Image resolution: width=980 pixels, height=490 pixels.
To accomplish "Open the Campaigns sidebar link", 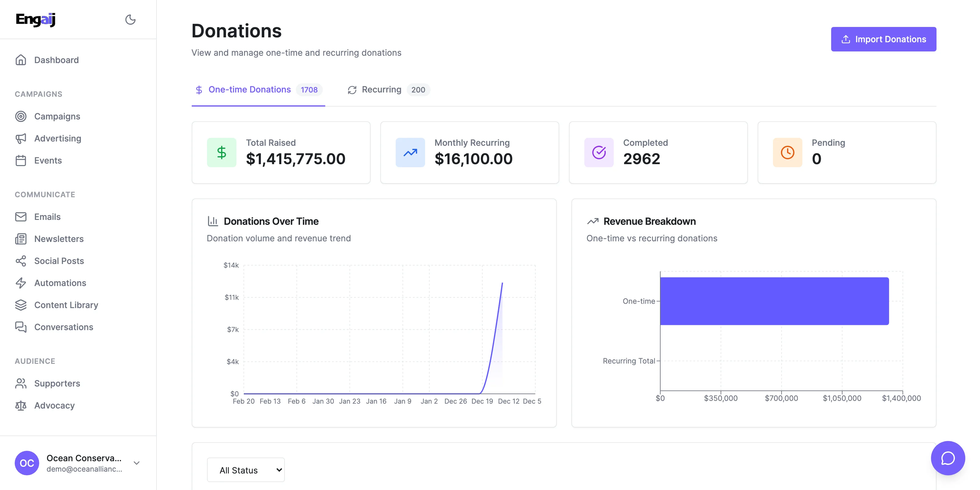I will pyautogui.click(x=57, y=116).
